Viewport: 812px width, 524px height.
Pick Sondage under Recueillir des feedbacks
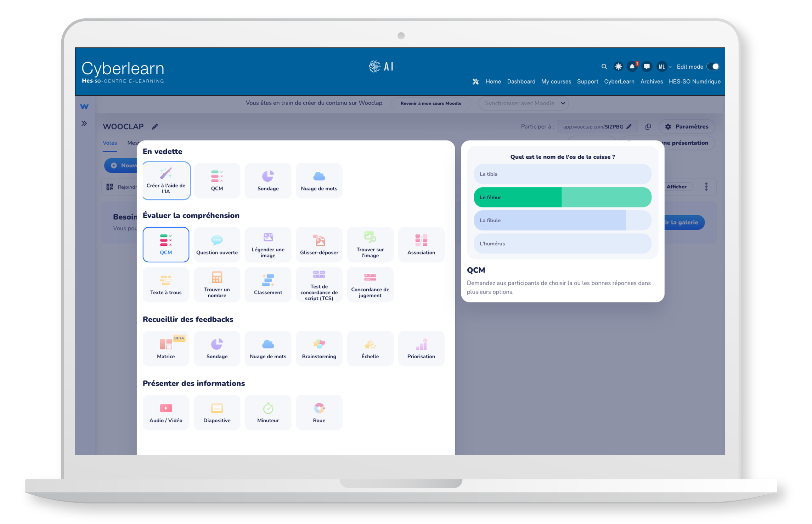217,349
